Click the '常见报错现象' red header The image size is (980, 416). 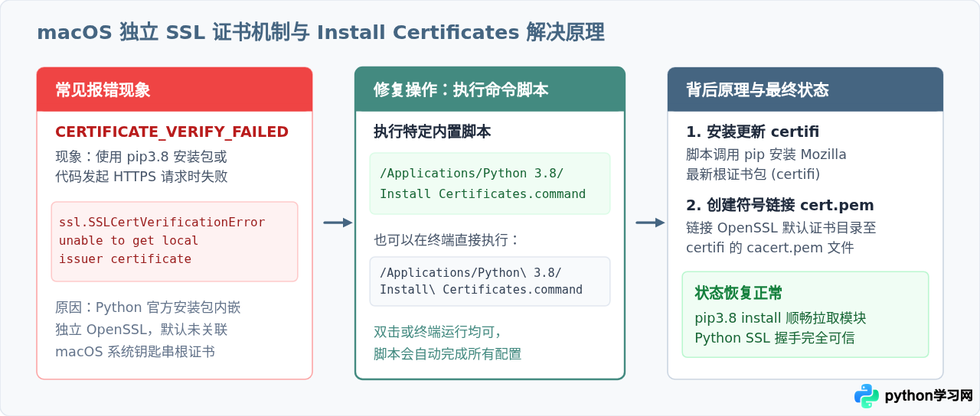[175, 89]
